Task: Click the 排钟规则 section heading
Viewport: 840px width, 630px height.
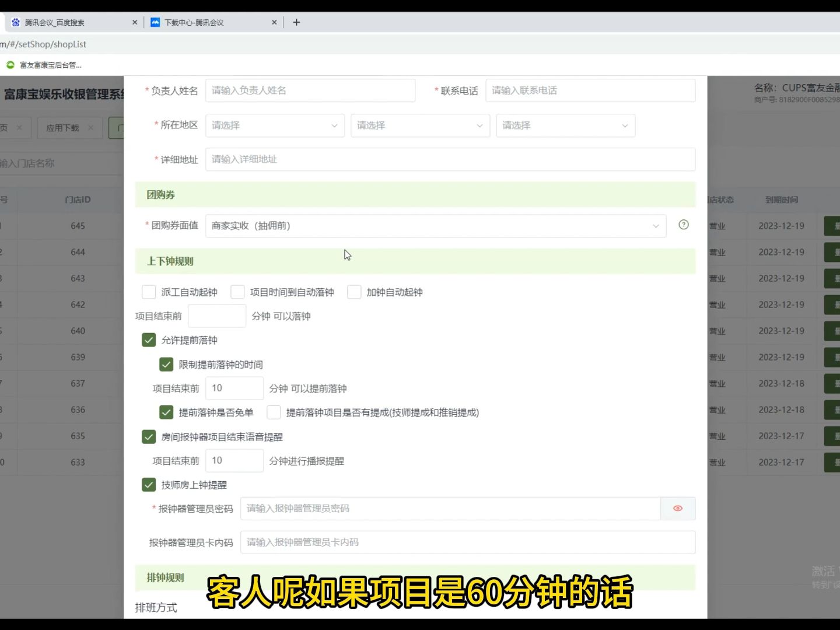Action: click(165, 577)
